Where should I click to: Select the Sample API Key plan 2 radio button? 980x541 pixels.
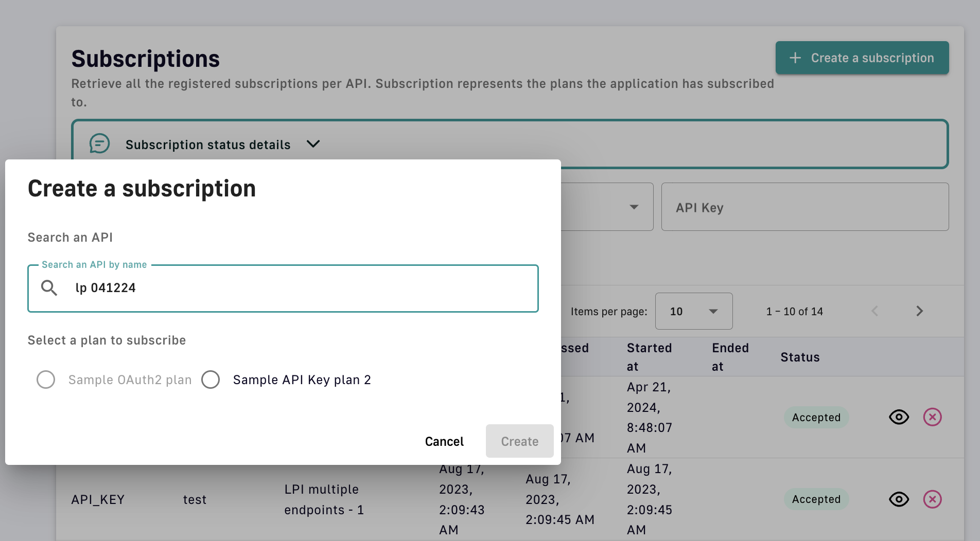click(211, 380)
